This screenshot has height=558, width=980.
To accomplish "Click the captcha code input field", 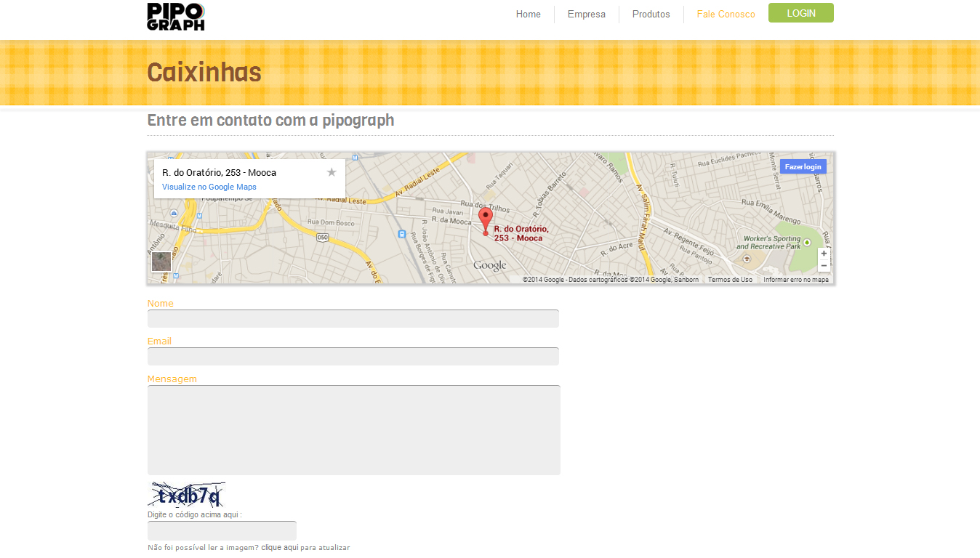I will coord(222,530).
